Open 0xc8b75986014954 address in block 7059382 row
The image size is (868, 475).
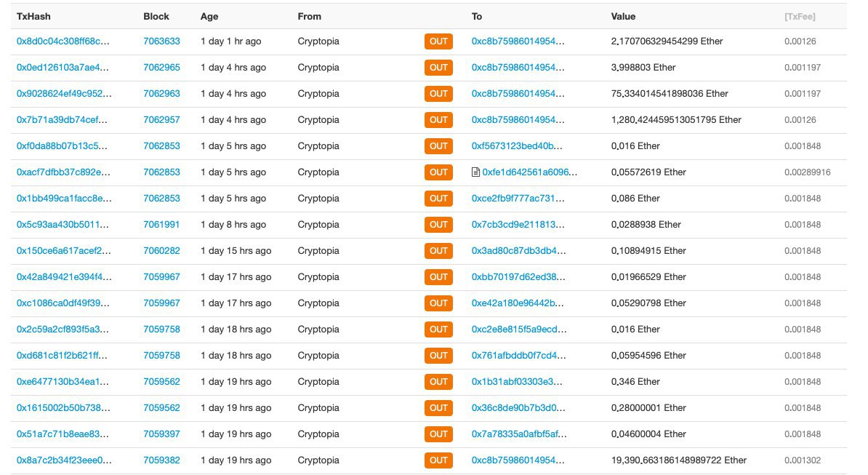(518, 460)
